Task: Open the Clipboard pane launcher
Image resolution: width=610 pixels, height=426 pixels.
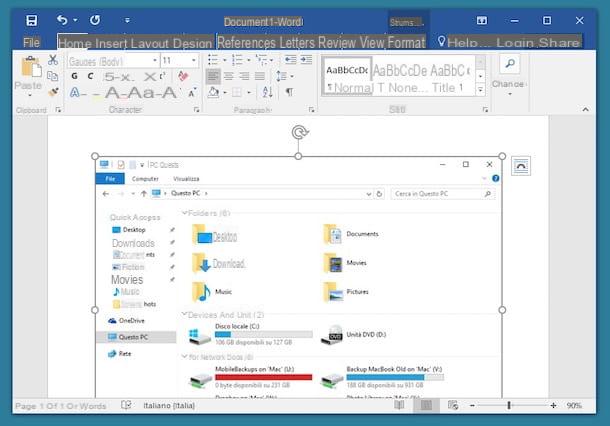Action: pyautogui.click(x=58, y=110)
